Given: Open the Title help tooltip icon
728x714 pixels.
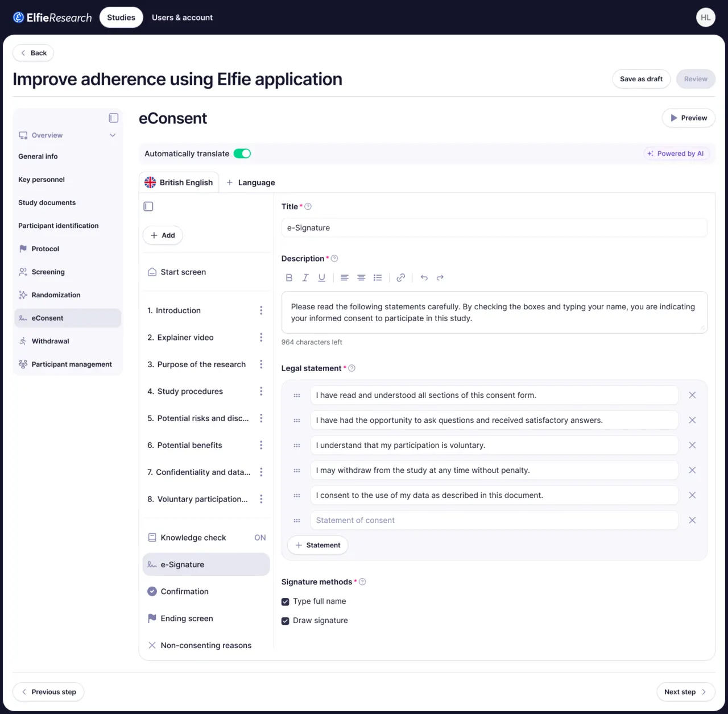Looking at the screenshot, I should point(308,207).
